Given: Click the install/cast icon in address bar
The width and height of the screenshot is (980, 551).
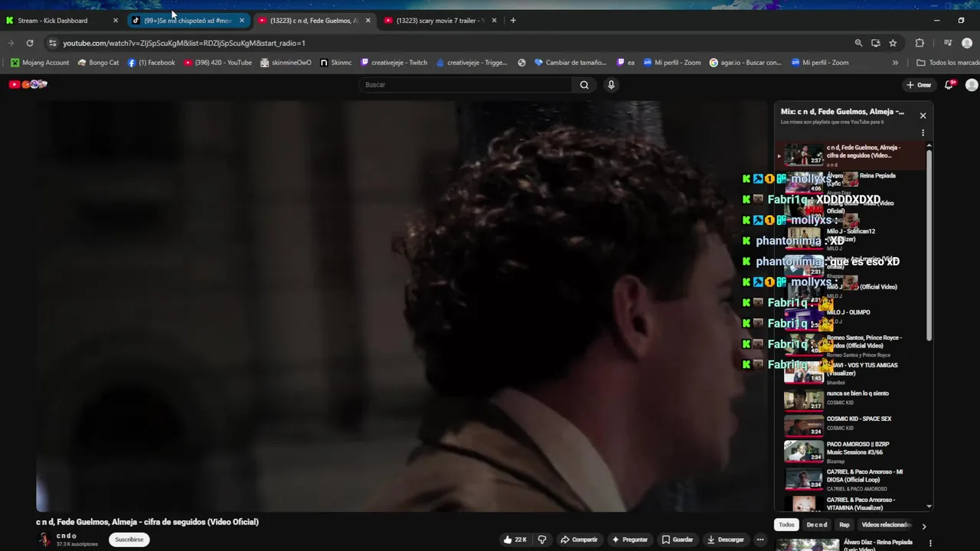Looking at the screenshot, I should pos(876,43).
